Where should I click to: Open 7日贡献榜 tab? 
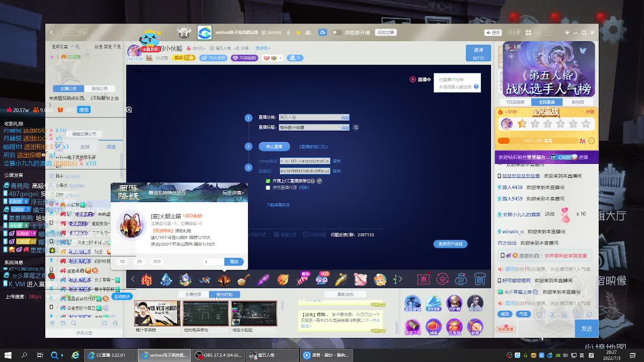click(515, 102)
